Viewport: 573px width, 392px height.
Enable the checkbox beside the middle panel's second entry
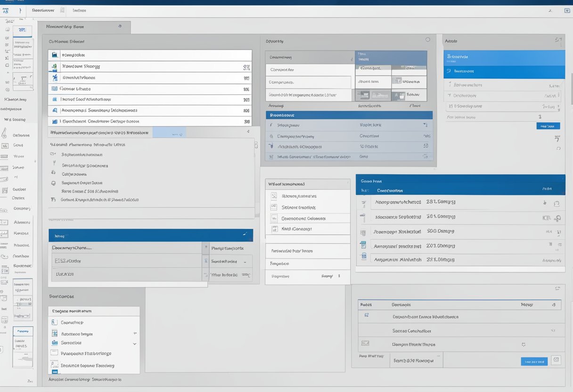[275, 207]
